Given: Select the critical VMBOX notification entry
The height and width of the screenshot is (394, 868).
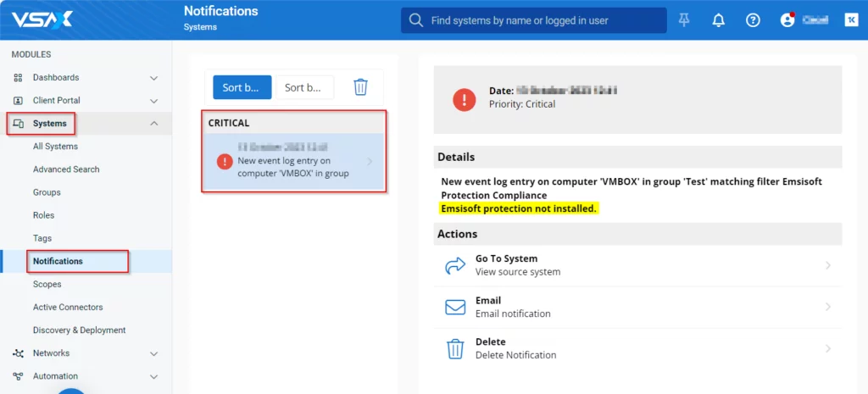Looking at the screenshot, I should pyautogui.click(x=293, y=161).
